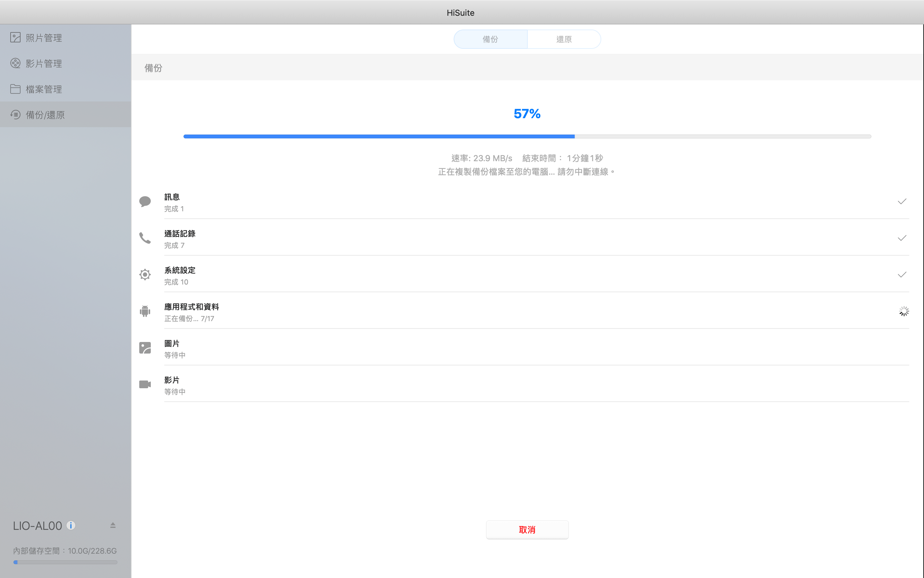Click the 完成 7 status text
Screen dimensions: 924x578
pos(175,245)
